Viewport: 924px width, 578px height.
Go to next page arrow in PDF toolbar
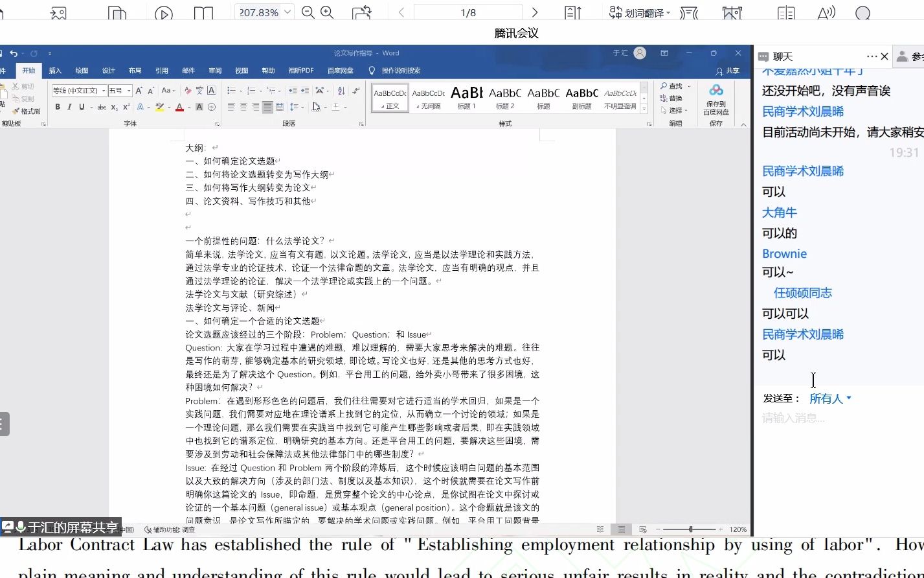point(535,12)
